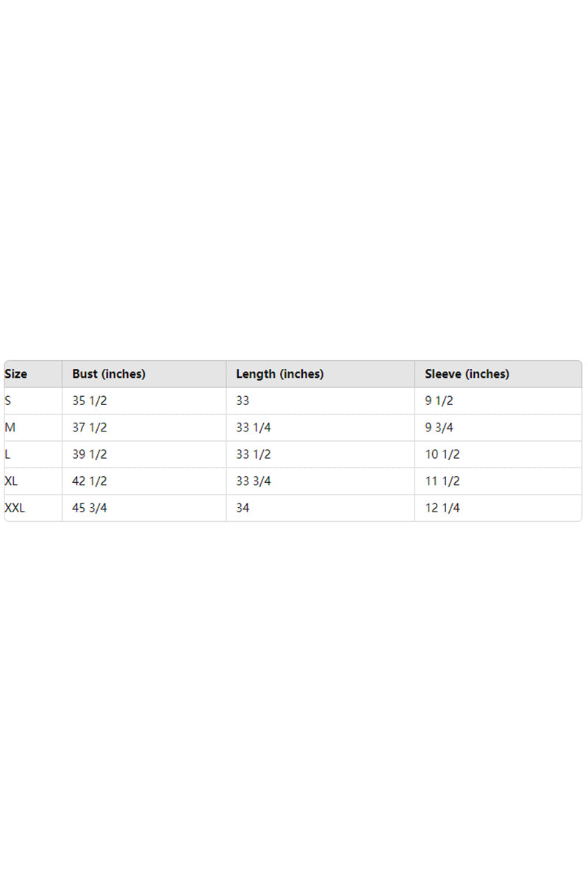Click the 35 1/2 bust value
Screen dimensions: 588x882
pos(90,401)
